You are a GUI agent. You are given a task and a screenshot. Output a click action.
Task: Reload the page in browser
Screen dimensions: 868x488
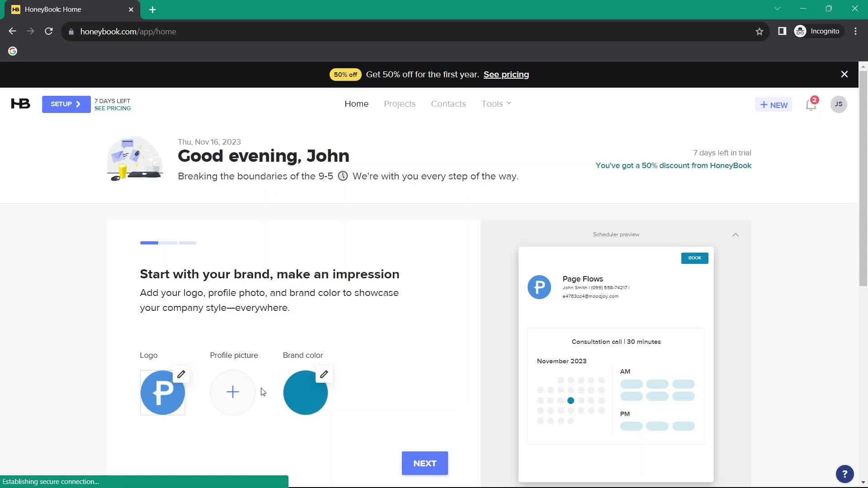49,31
